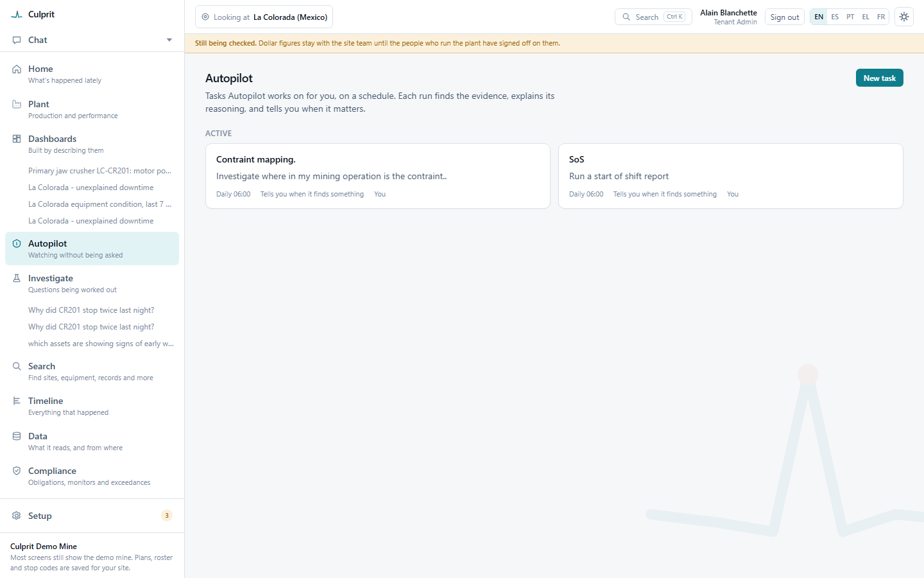
Task: Go to the Timeline section
Action: coord(92,406)
